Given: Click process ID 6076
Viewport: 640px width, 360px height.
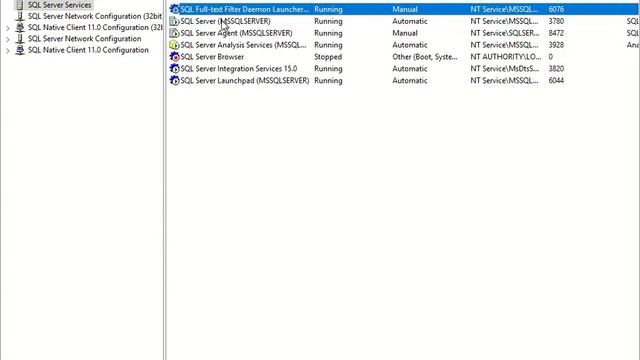Looking at the screenshot, I should (556, 9).
